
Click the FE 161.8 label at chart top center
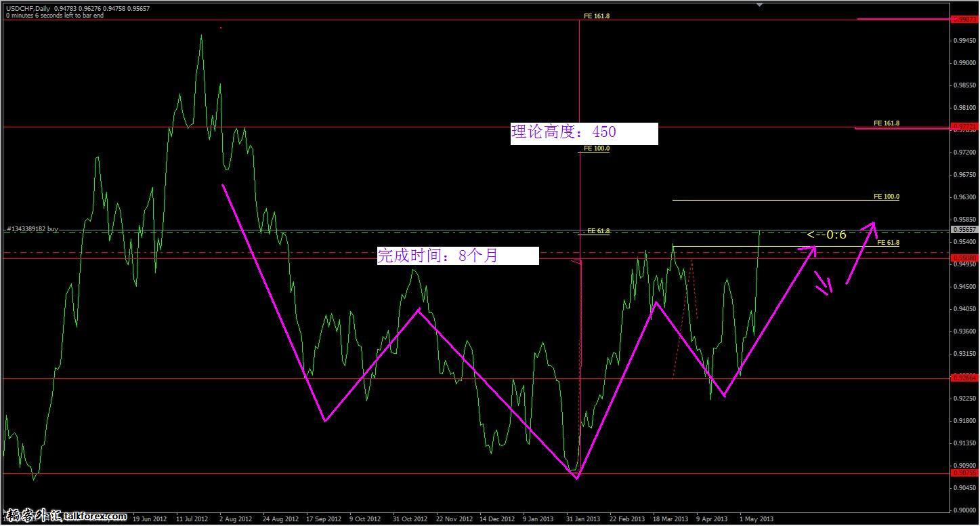click(597, 16)
